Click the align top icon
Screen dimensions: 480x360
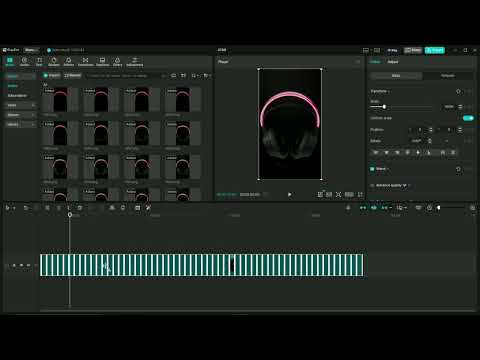(407, 152)
